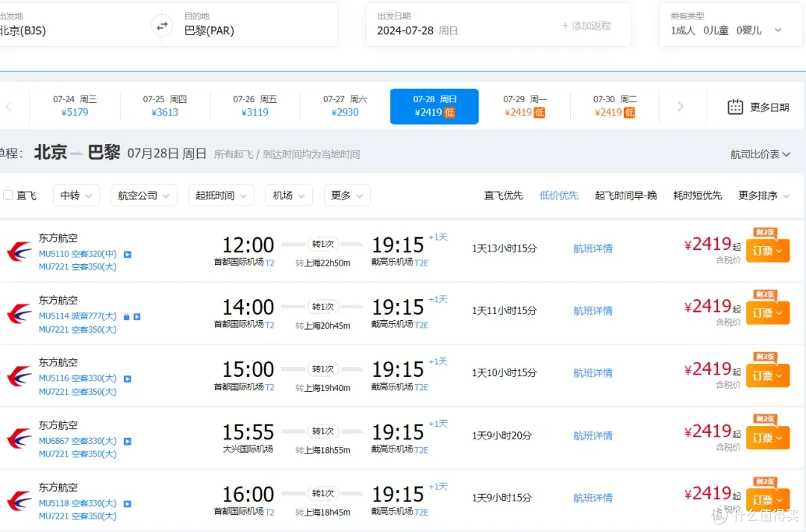Click the departure date field 2024-07-28
Image resolution: width=806 pixels, height=532 pixels.
coord(417,31)
